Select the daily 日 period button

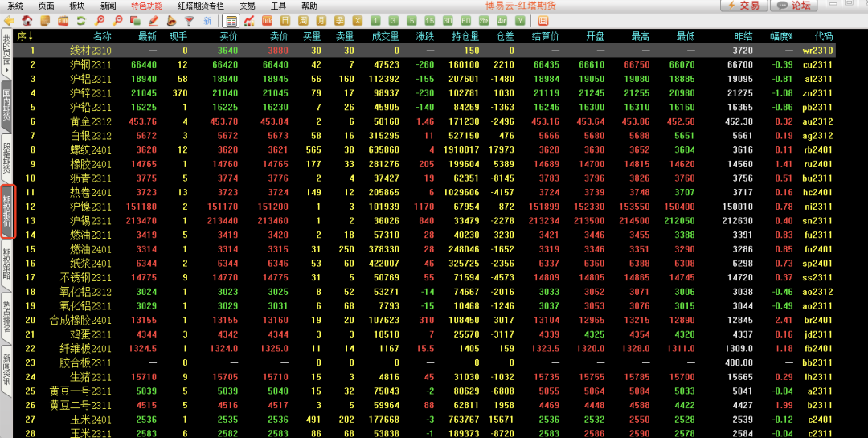pos(285,20)
